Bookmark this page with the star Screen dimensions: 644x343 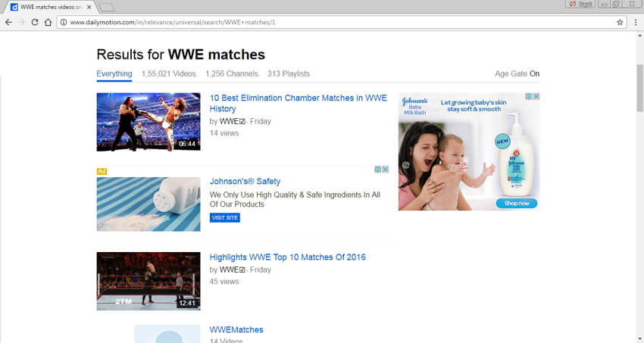(620, 22)
